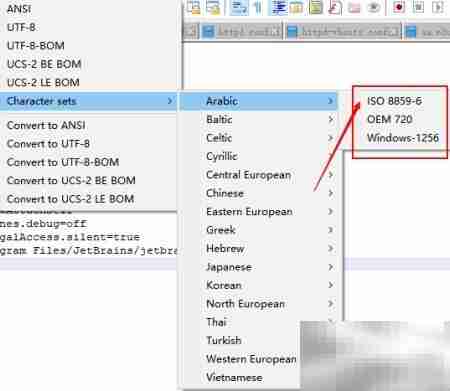
Task: Click the stop recording macro icon
Action: pos(418,7)
